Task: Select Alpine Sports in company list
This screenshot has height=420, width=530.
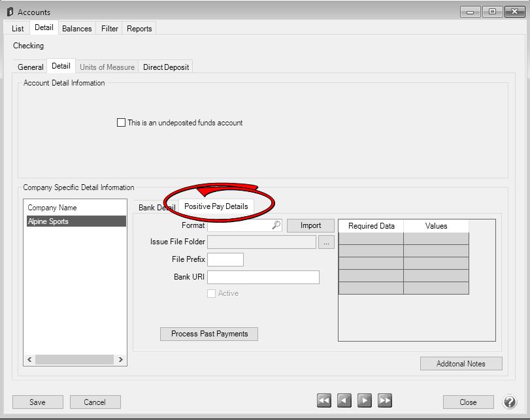Action: tap(76, 221)
